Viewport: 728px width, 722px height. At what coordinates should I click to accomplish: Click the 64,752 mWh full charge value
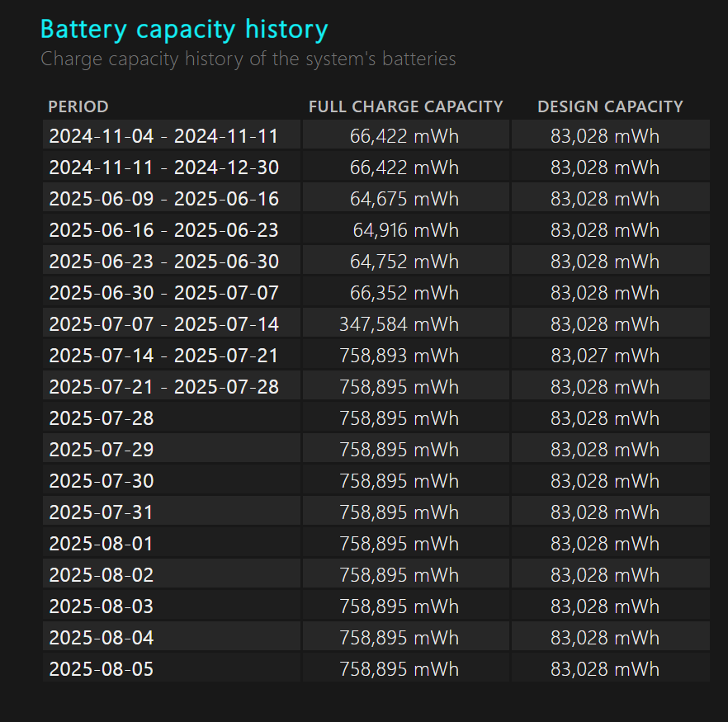tap(404, 262)
